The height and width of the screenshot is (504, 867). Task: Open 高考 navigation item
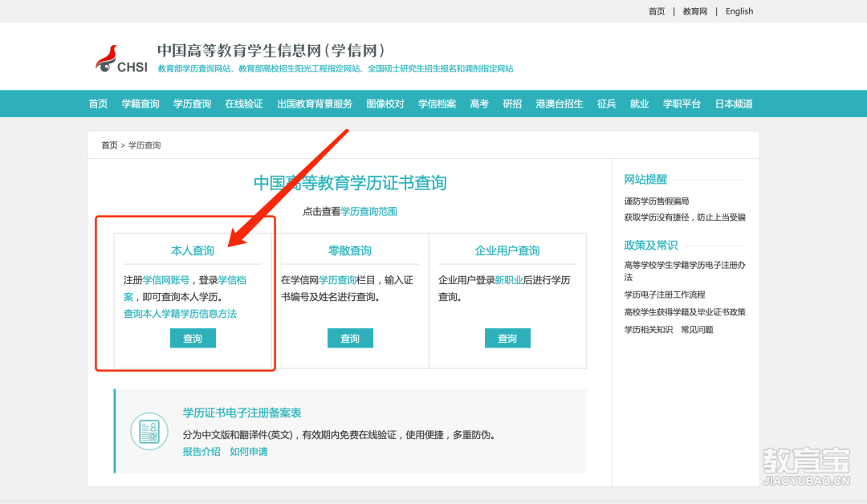click(479, 104)
